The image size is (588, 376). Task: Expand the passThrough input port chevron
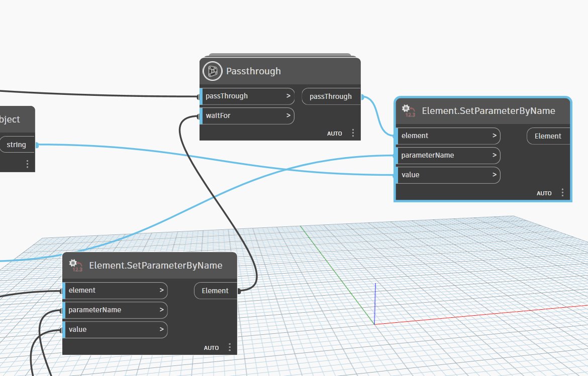click(288, 96)
